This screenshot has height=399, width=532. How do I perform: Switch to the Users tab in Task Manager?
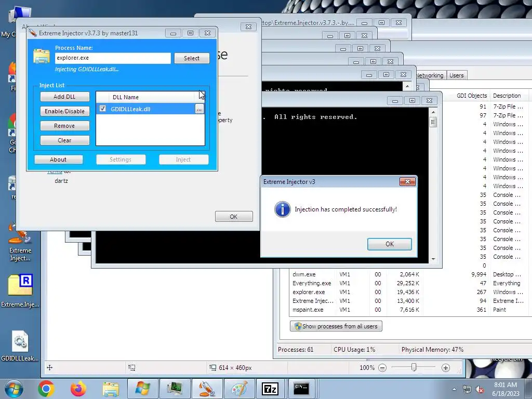(x=456, y=75)
